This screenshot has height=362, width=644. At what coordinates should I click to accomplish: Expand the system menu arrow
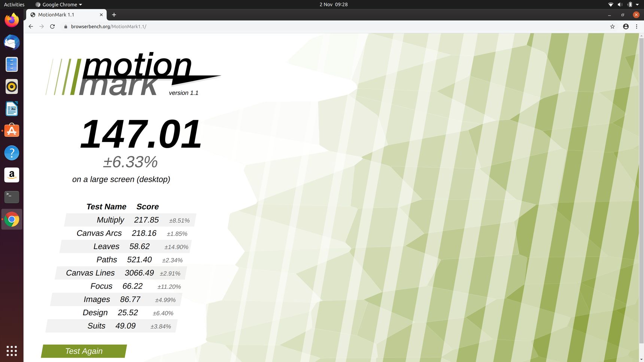tap(637, 4)
